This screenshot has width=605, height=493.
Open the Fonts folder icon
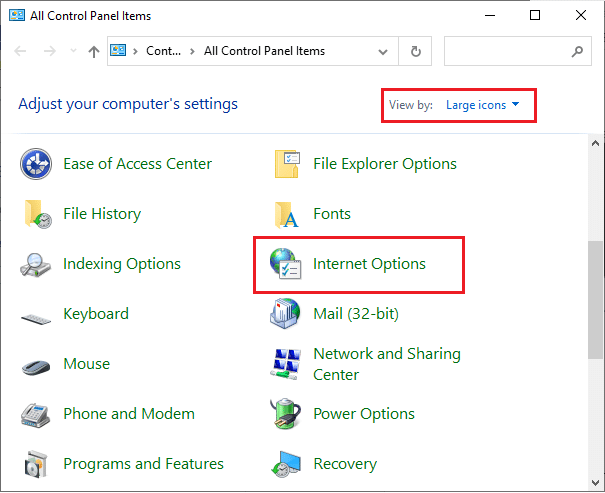coord(287,214)
